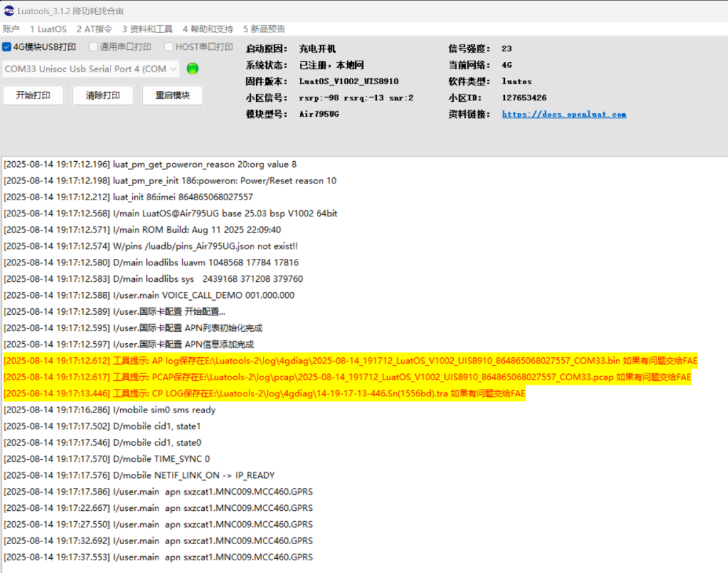Select the cid1, state1 log line

(102, 426)
